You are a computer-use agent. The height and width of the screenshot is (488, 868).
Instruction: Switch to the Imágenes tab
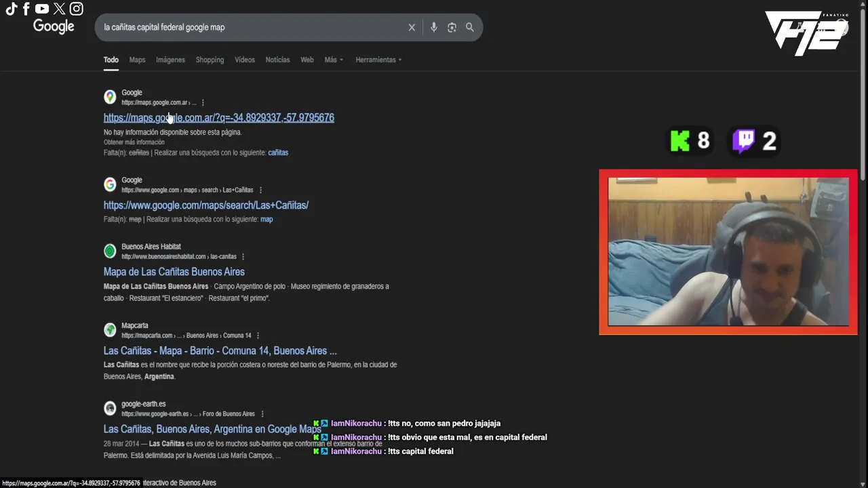(170, 60)
